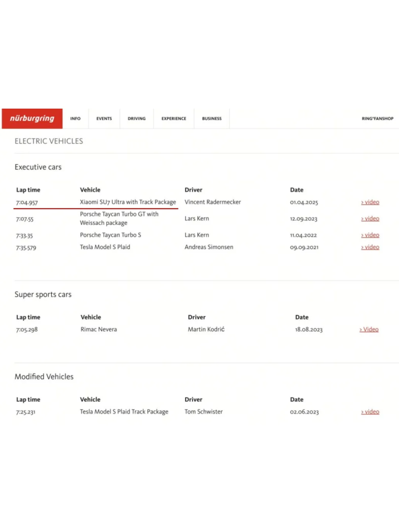Click the Super sports cars heading
Image resolution: width=399 pixels, height=532 pixels.
pos(43,294)
